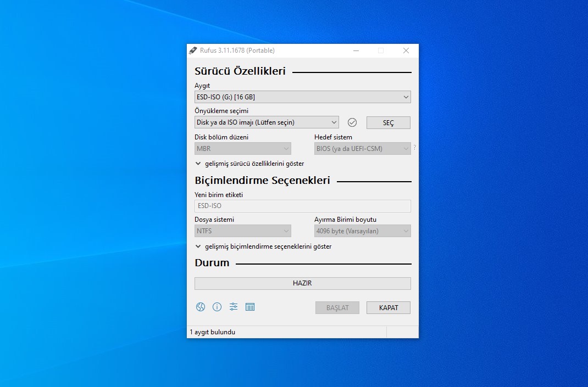Open the Aygıt device dropdown
Screen dimensions: 588x387
tap(302, 97)
